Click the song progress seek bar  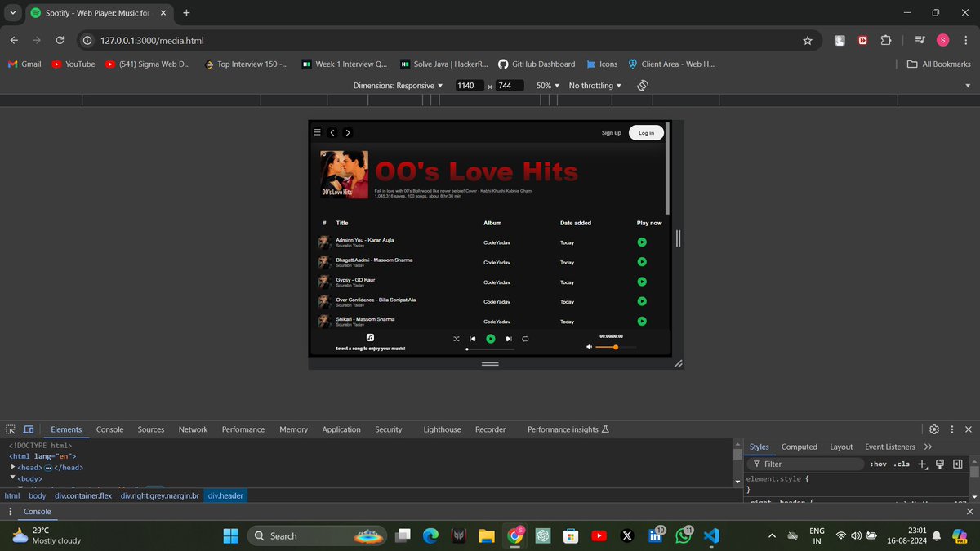point(490,349)
